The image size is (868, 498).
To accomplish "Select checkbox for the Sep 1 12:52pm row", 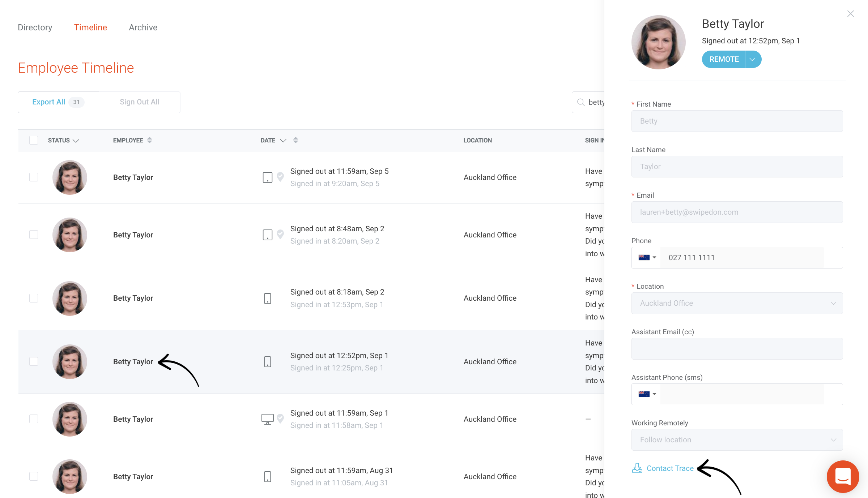I will tap(34, 361).
